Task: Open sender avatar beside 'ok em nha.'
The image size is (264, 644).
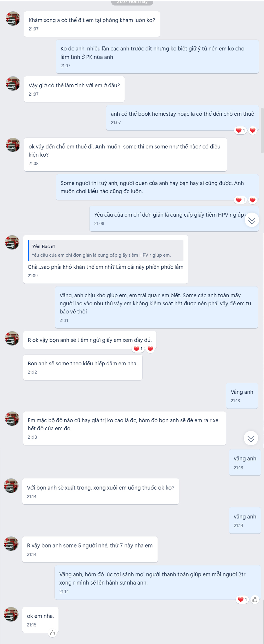Action: tap(11, 614)
